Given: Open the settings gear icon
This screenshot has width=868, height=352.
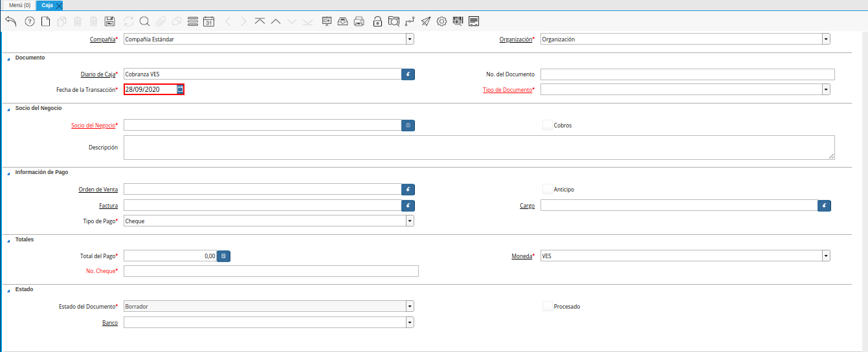Looking at the screenshot, I should [442, 21].
